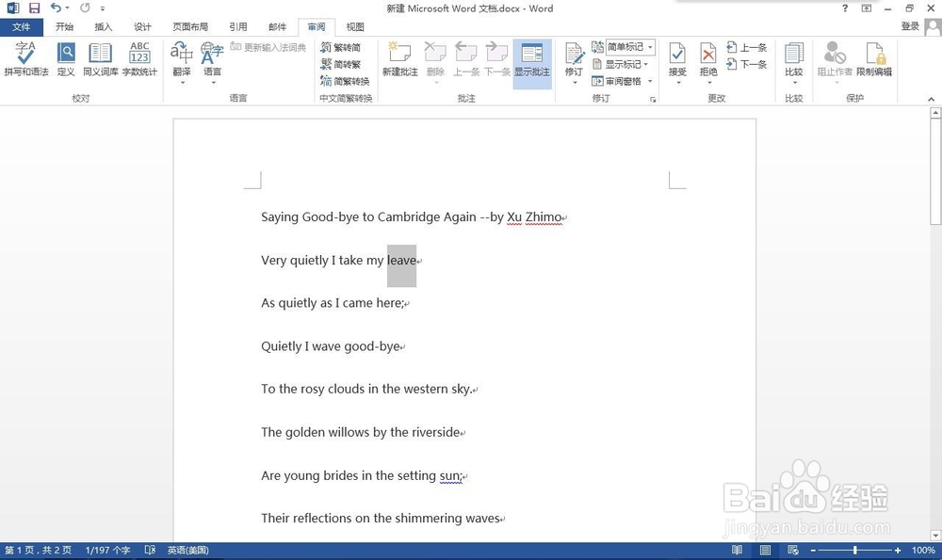The width and height of the screenshot is (942, 560).
Task: Open the Show Markup (显示标记) dropdown
Action: [621, 64]
